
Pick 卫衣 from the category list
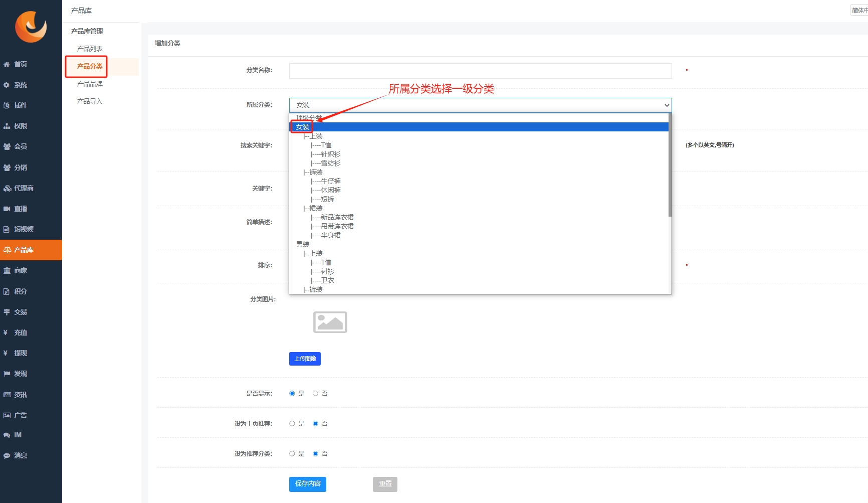(479, 280)
